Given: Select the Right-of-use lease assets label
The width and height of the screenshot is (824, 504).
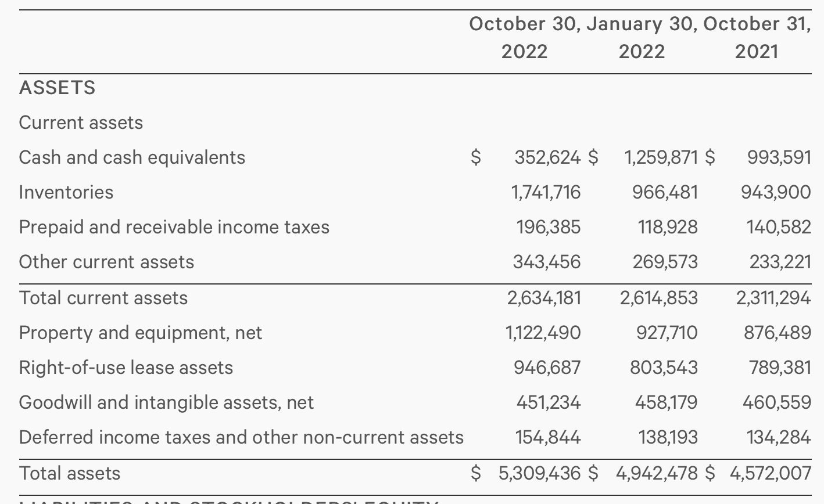Looking at the screenshot, I should [126, 368].
